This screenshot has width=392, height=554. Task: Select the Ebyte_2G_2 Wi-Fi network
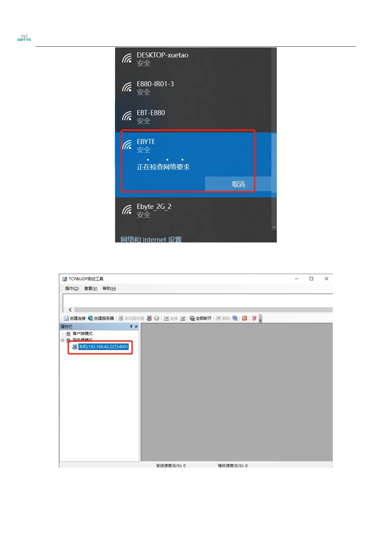[x=193, y=211]
